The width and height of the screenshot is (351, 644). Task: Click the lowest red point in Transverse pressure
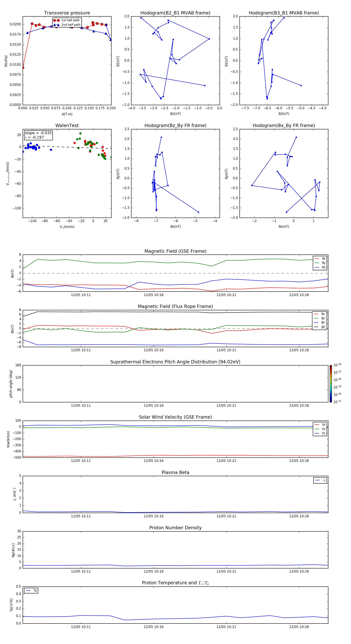[x=23, y=68]
